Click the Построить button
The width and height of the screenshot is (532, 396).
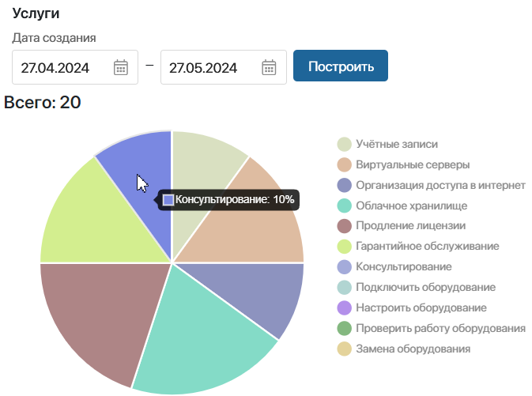pos(340,66)
